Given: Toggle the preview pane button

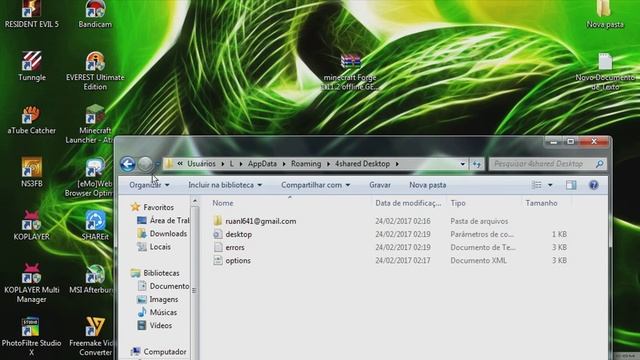Looking at the screenshot, I should coord(571,185).
